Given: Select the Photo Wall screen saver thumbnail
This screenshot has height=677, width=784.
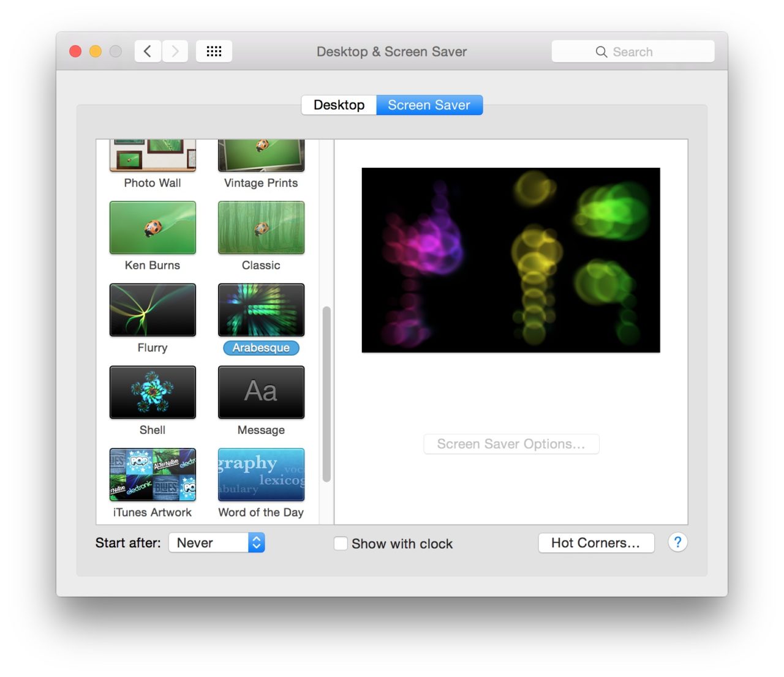Looking at the screenshot, I should [153, 155].
